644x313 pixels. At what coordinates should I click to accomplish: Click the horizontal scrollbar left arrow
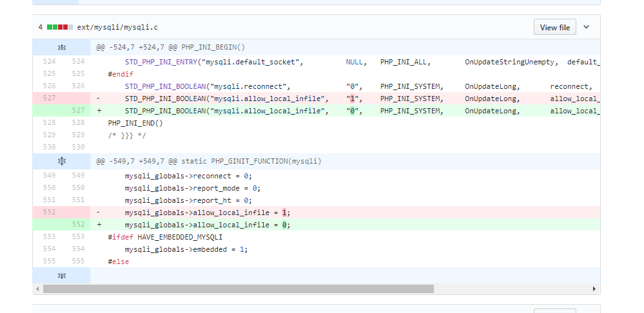[37, 289]
